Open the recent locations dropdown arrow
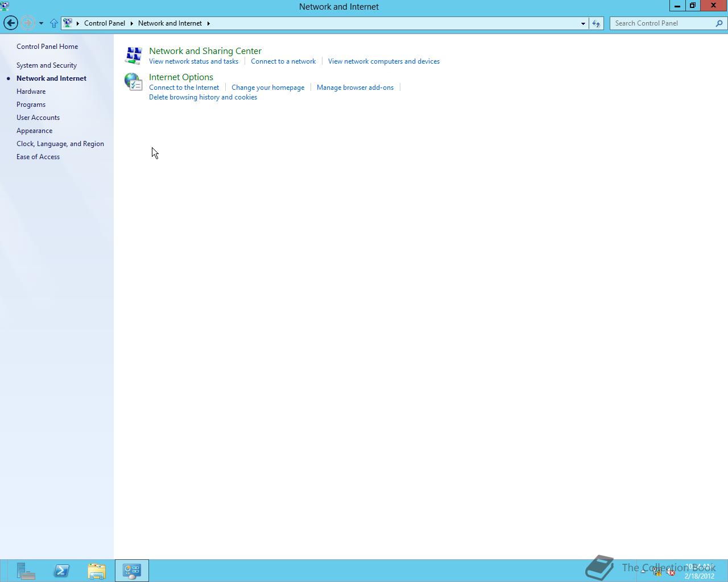Image resolution: width=728 pixels, height=582 pixels. click(41, 23)
